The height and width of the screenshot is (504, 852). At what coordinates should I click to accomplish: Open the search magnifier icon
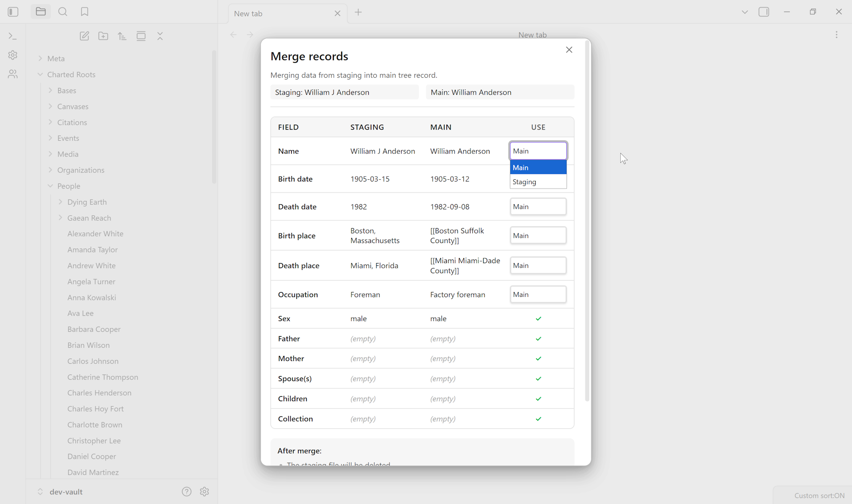(x=63, y=12)
